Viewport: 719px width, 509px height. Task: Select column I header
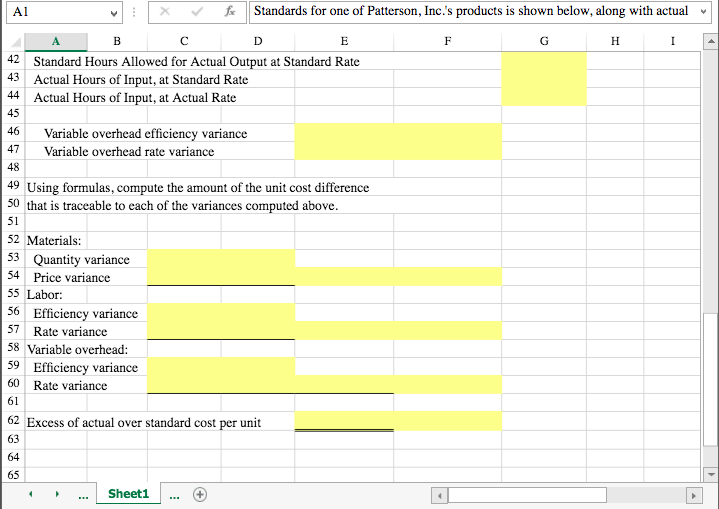tap(672, 42)
